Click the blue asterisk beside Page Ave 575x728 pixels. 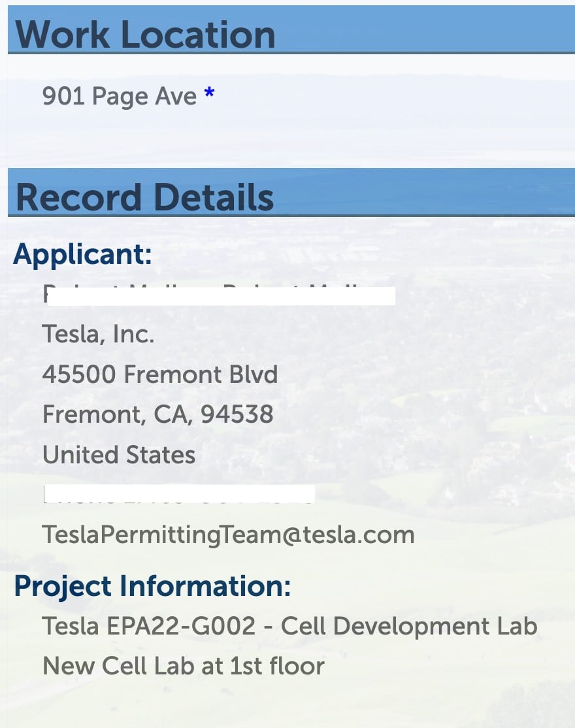209,95
